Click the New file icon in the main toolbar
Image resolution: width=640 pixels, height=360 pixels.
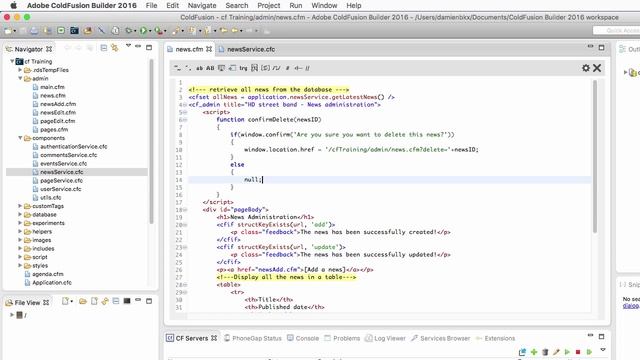[8, 31]
